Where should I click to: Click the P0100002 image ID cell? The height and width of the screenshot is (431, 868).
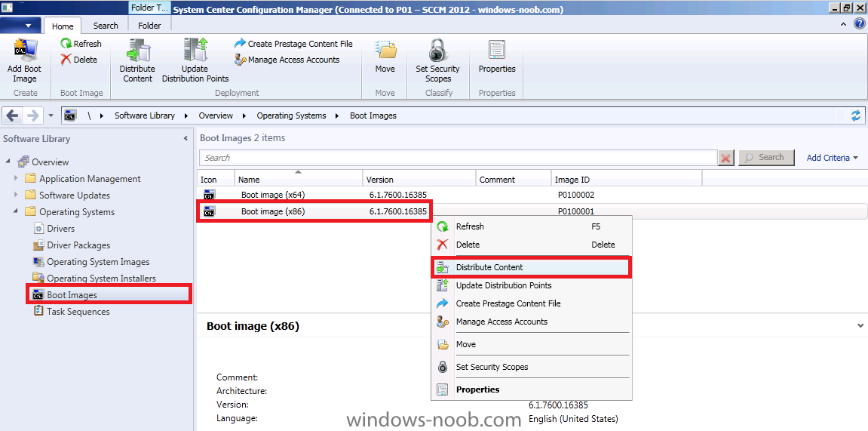pyautogui.click(x=576, y=195)
